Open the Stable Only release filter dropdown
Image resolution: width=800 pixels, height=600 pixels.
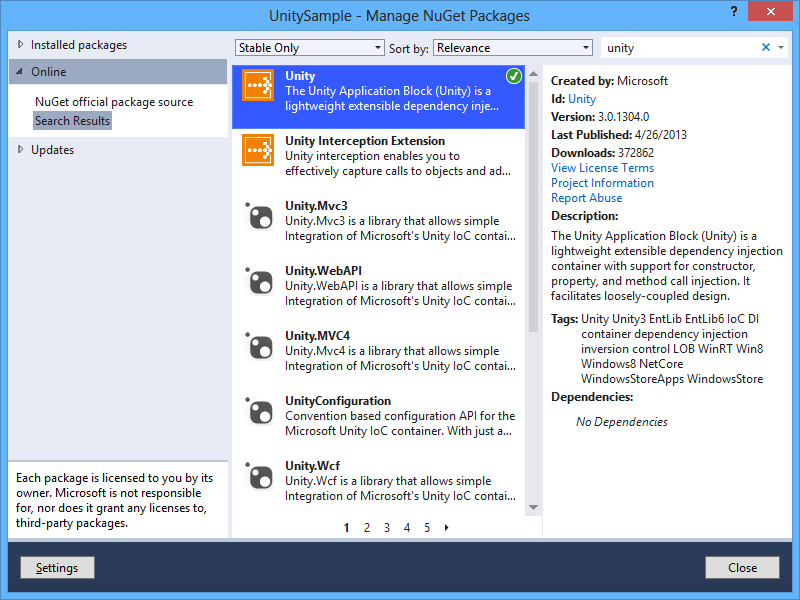(x=310, y=47)
